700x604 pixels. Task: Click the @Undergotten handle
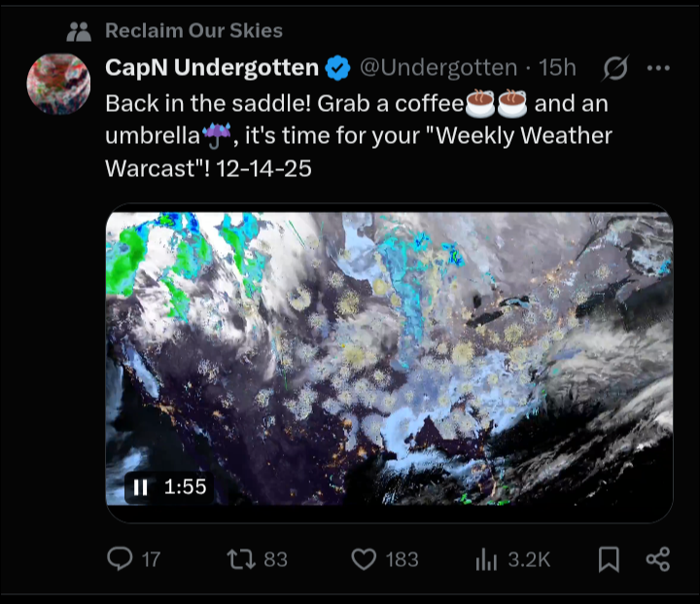(x=438, y=68)
